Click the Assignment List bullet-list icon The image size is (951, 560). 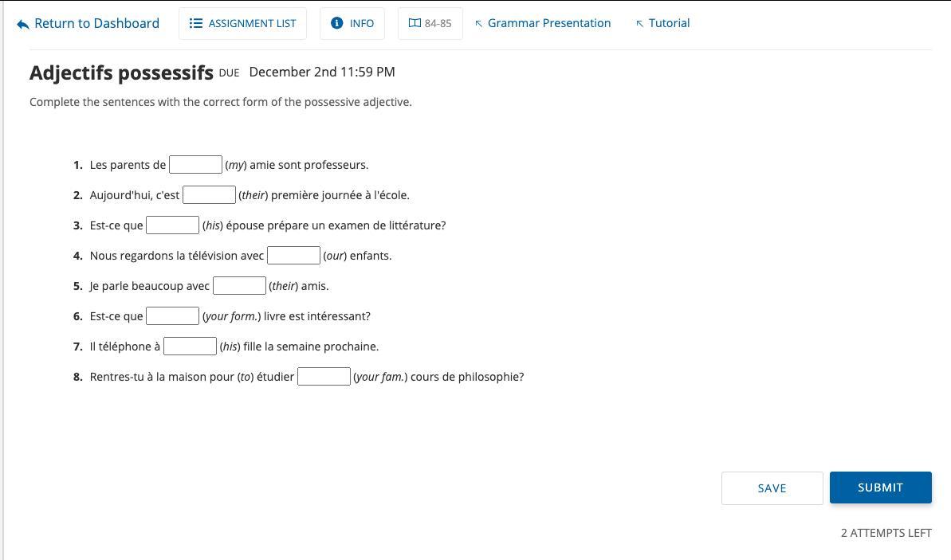click(195, 23)
